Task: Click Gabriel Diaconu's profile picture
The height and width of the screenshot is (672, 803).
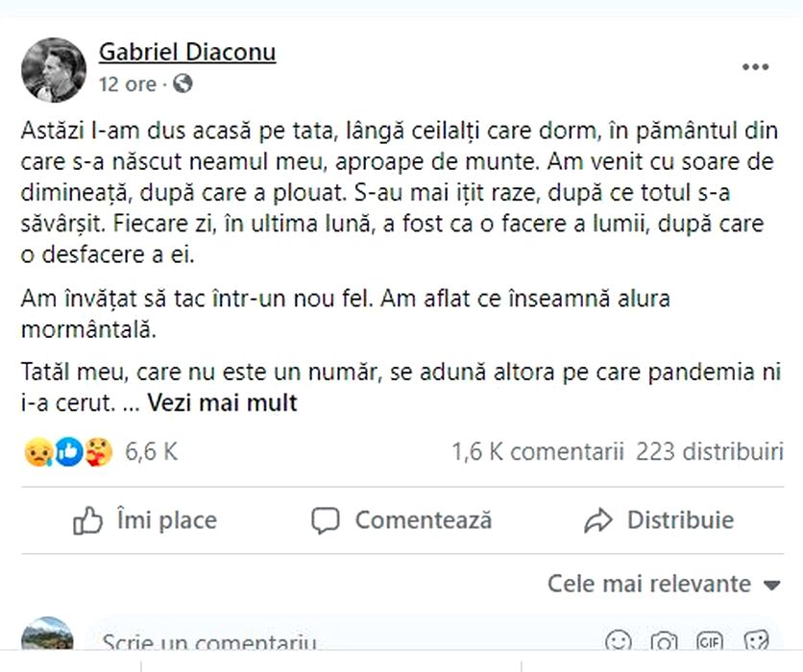Action: [x=54, y=69]
